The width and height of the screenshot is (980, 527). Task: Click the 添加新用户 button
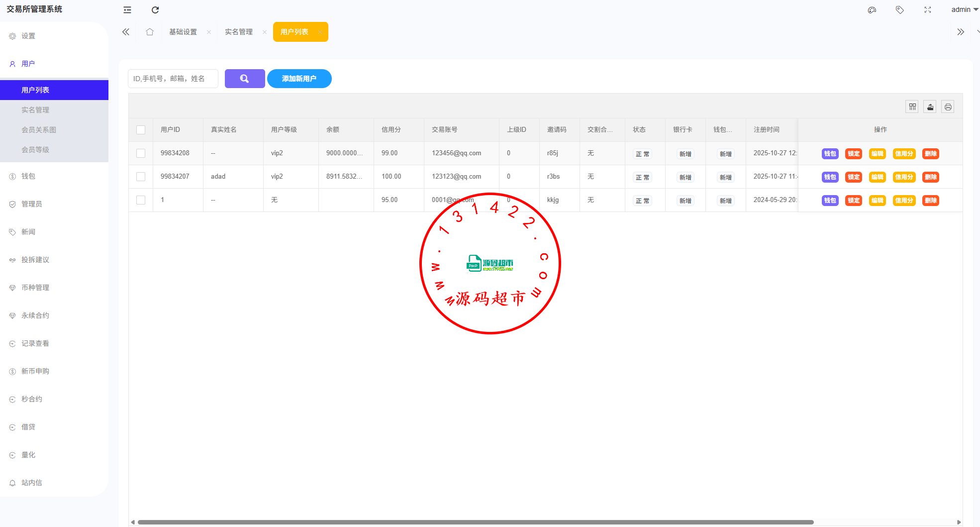tap(299, 79)
